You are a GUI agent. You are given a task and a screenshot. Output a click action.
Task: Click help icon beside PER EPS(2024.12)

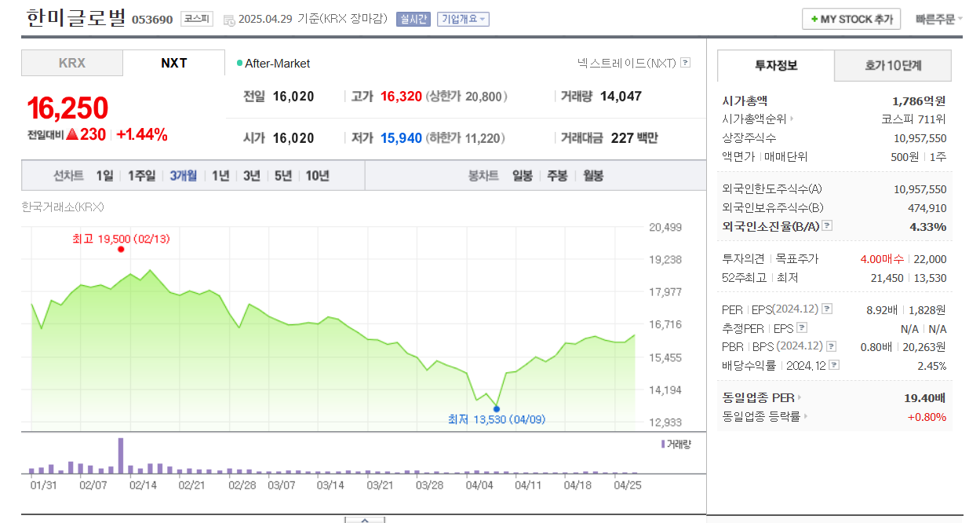(x=827, y=309)
